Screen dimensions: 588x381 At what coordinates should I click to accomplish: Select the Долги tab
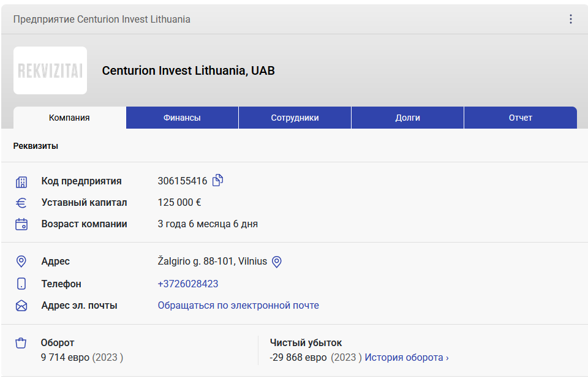(x=407, y=118)
